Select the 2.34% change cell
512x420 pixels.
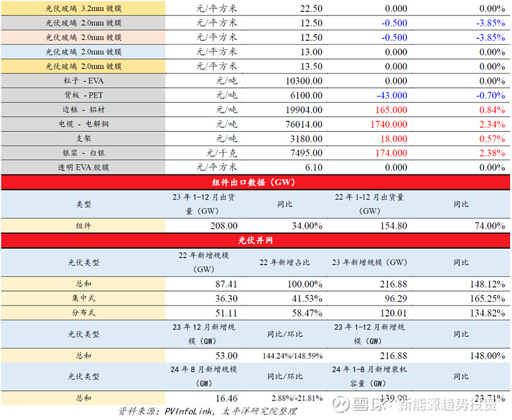492,124
